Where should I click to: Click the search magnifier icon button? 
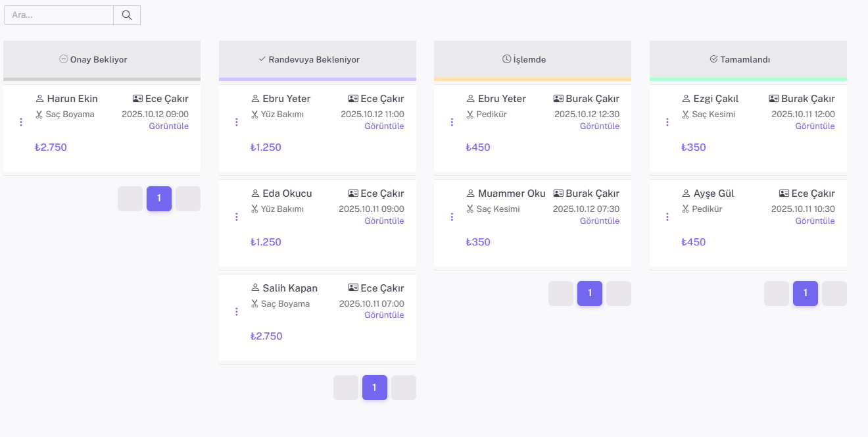point(127,15)
